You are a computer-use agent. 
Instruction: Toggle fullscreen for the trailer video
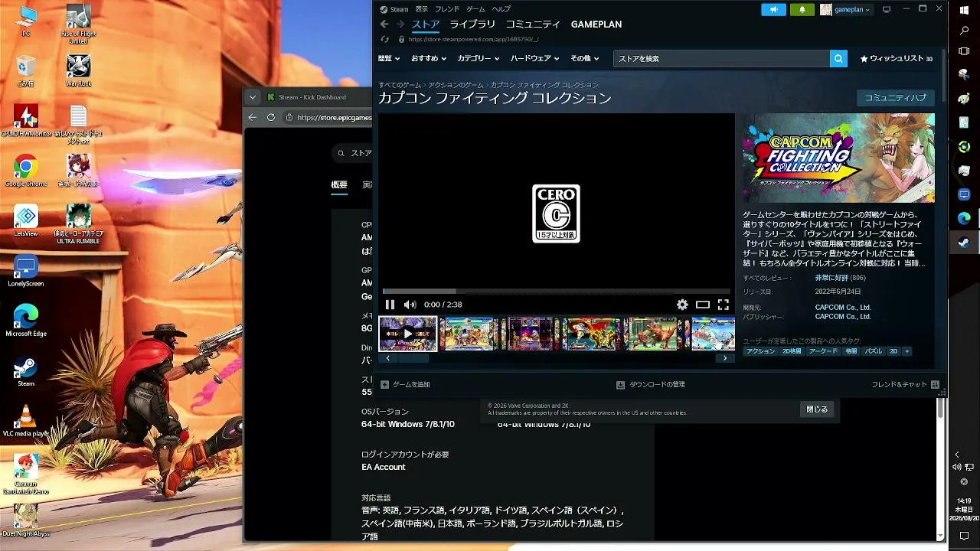[x=723, y=305]
